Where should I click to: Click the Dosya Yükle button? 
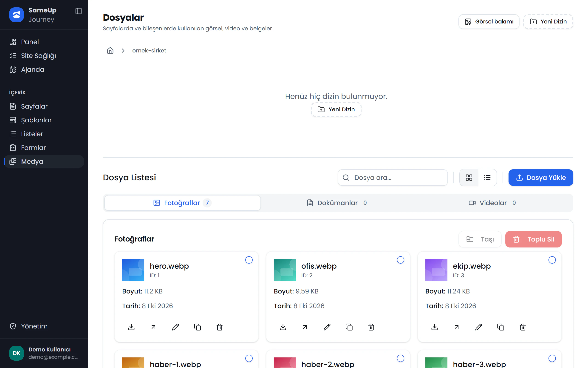pos(541,177)
